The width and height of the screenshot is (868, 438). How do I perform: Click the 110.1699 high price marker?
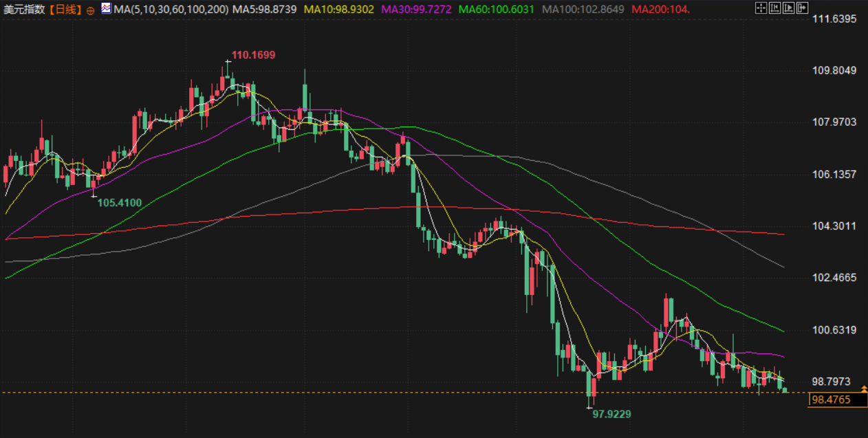pyautogui.click(x=253, y=55)
